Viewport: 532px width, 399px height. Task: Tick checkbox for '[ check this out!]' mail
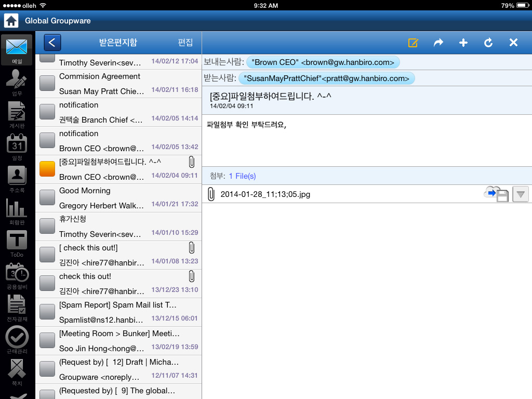(x=47, y=255)
